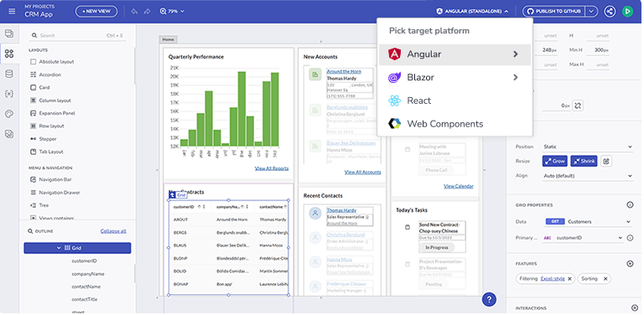Select the Stepper layout component
The height and width of the screenshot is (315, 644).
click(x=43, y=139)
